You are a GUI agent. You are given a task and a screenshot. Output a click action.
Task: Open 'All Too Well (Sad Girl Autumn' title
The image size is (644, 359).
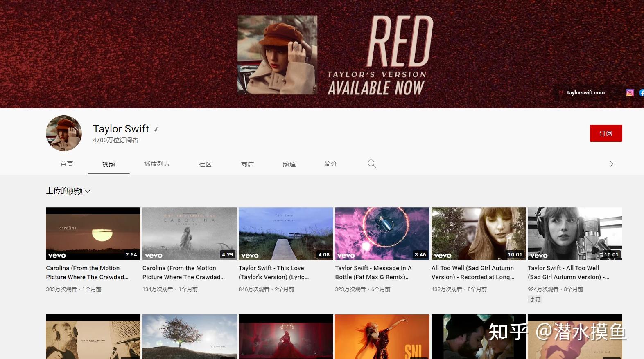(473, 273)
